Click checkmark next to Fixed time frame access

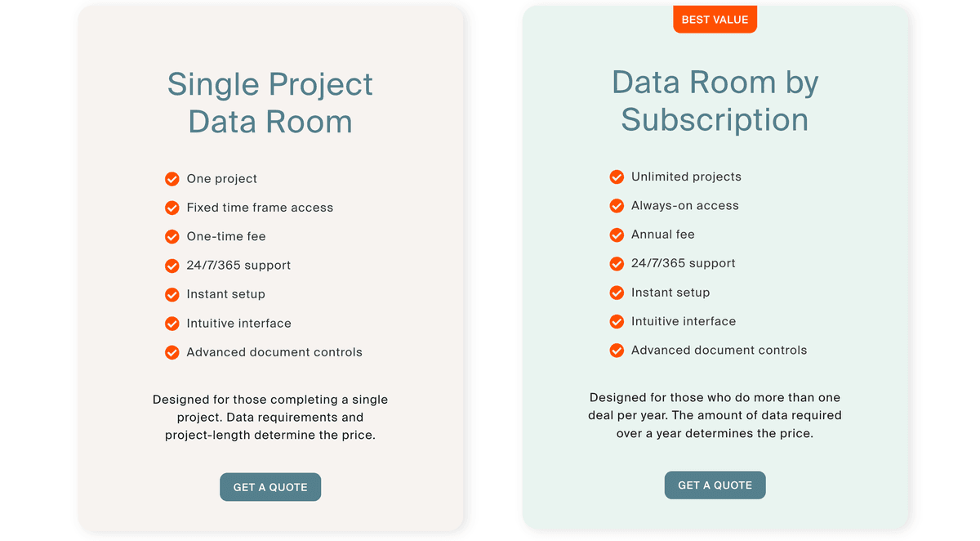172,208
